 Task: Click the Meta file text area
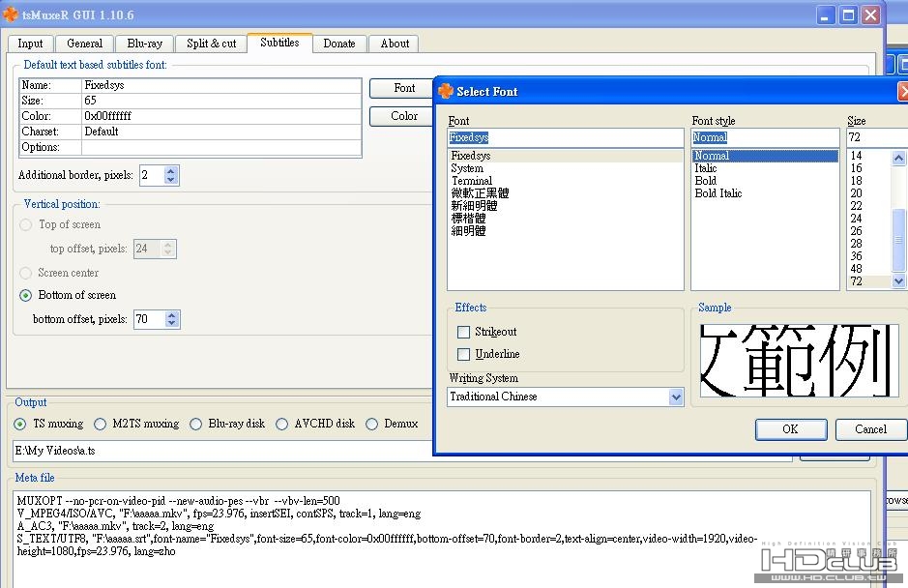point(441,539)
